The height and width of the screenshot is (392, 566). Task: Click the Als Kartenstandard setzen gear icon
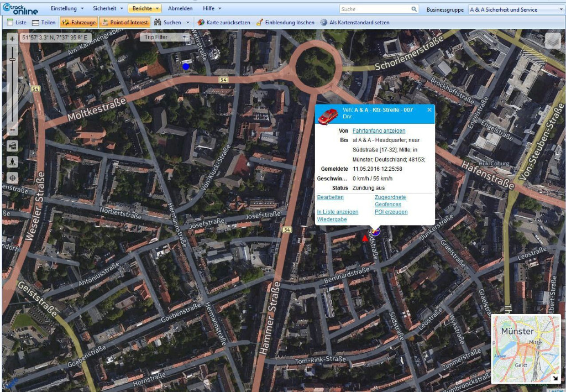pos(324,22)
